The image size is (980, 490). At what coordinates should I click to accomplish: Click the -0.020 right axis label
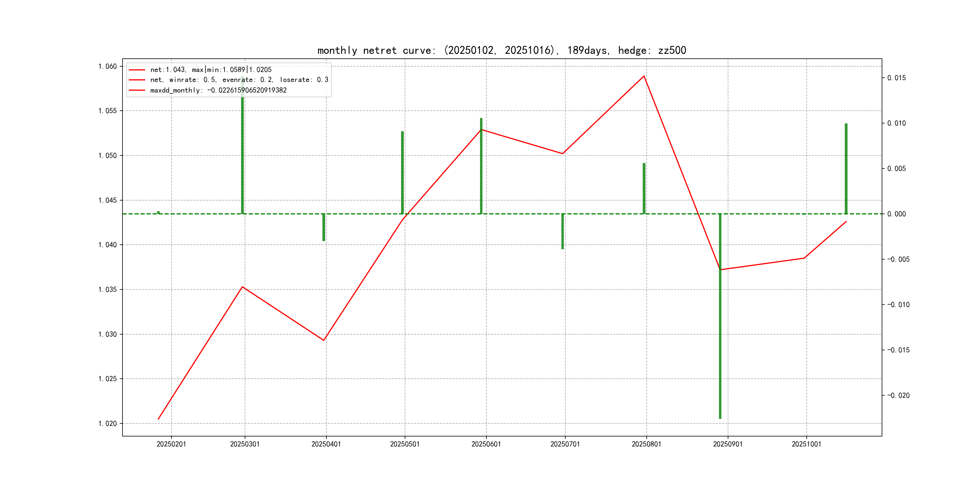pos(898,396)
